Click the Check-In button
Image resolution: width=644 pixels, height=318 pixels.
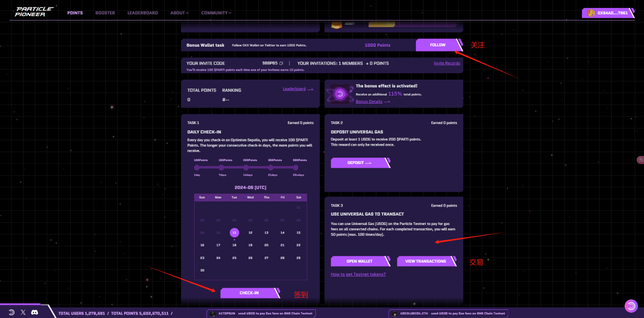coord(249,293)
